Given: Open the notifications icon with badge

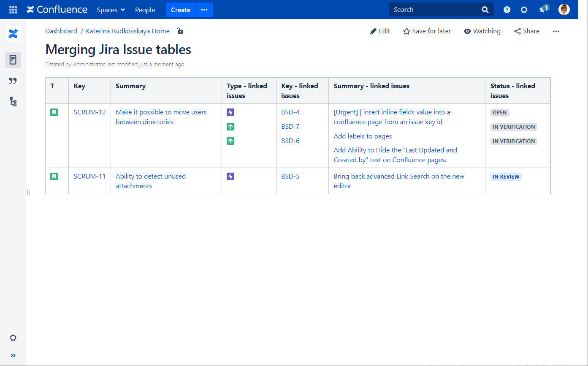Looking at the screenshot, I should click(543, 9).
